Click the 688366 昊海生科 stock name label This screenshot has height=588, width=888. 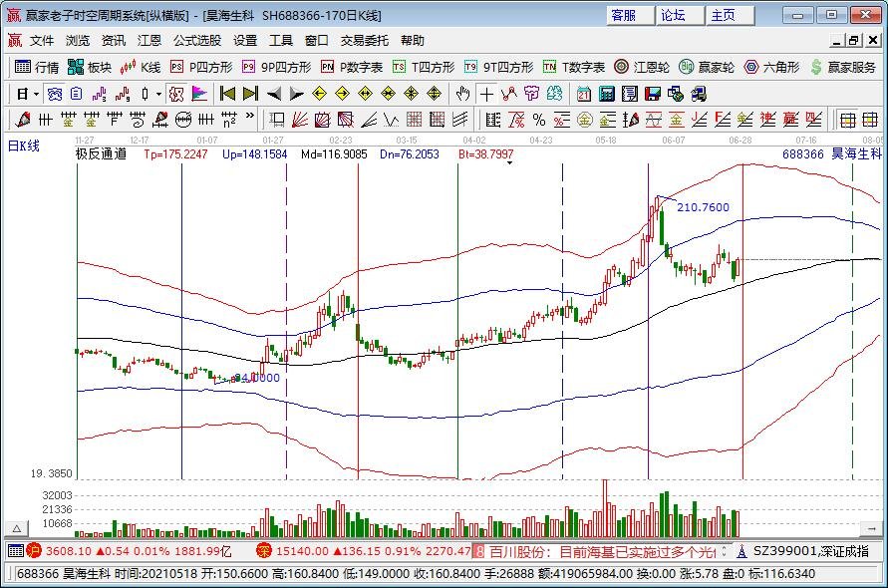[832, 153]
